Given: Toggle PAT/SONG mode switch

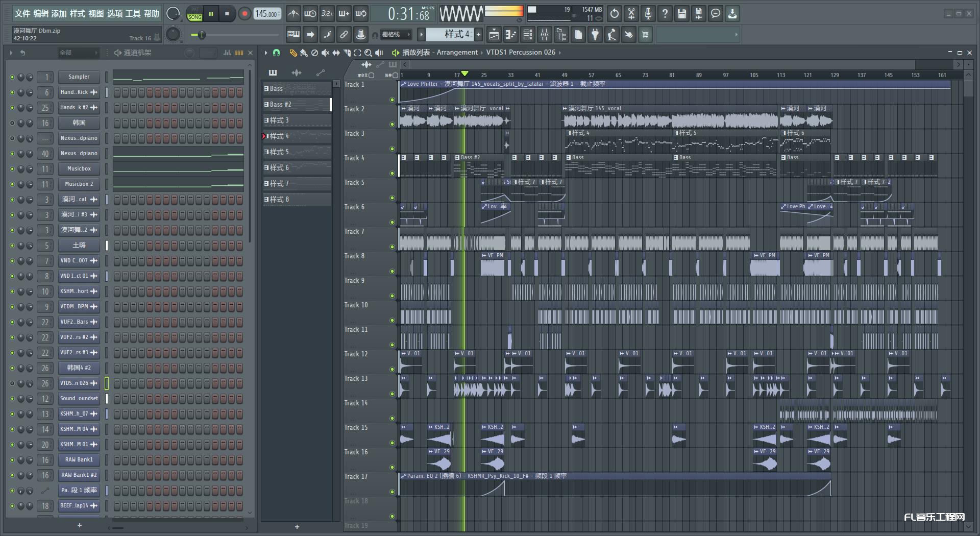Looking at the screenshot, I should click(195, 14).
